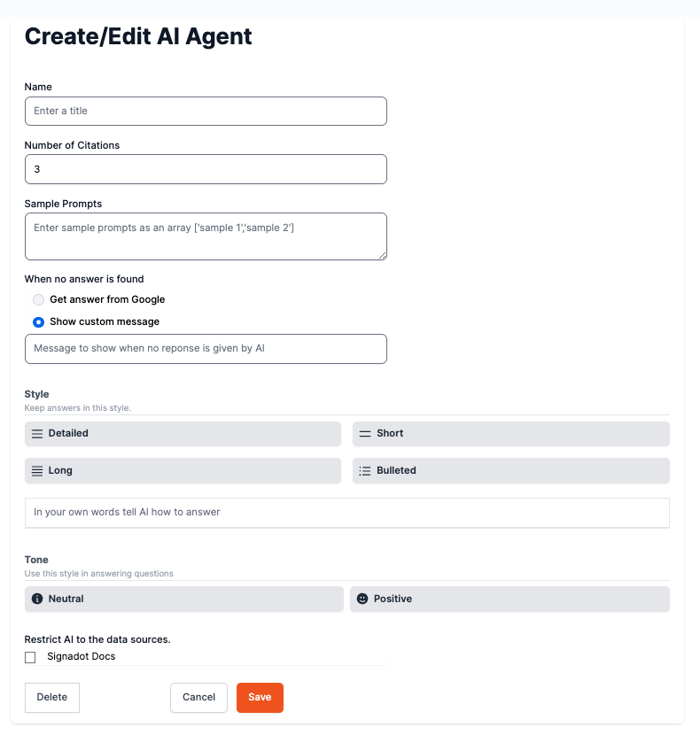The height and width of the screenshot is (735, 700).
Task: Choose the Bulleted style option
Action: coord(510,471)
